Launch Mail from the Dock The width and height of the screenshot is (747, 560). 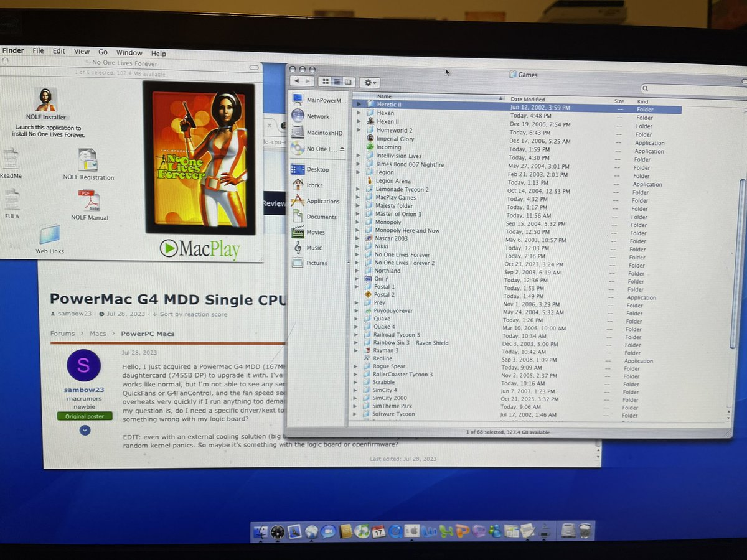pyautogui.click(x=294, y=532)
